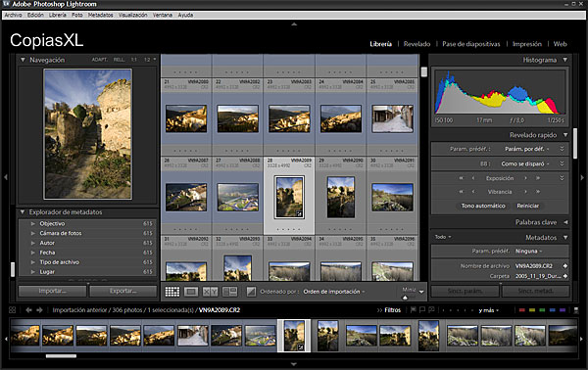
Task: Expand the Cámara de fotos row
Action: (x=33, y=233)
